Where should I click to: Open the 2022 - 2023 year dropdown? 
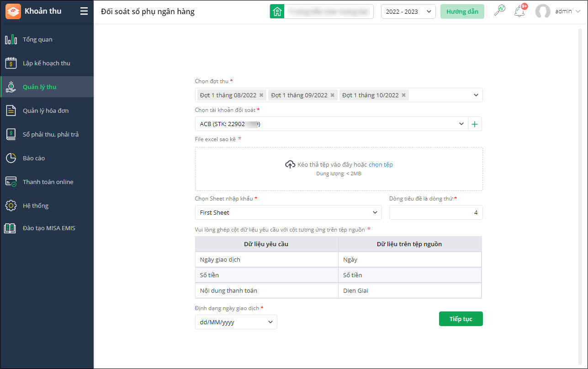tap(408, 11)
